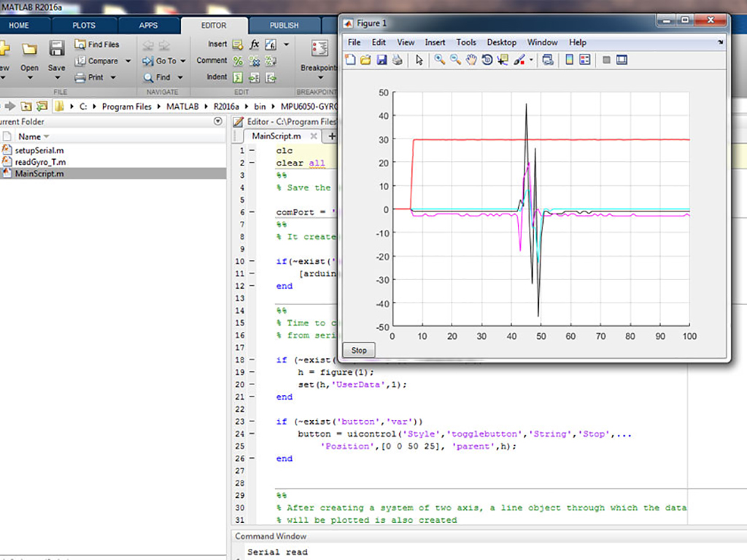Click the Insert Colorbar icon
Image resolution: width=747 pixels, height=560 pixels.
pyautogui.click(x=569, y=61)
